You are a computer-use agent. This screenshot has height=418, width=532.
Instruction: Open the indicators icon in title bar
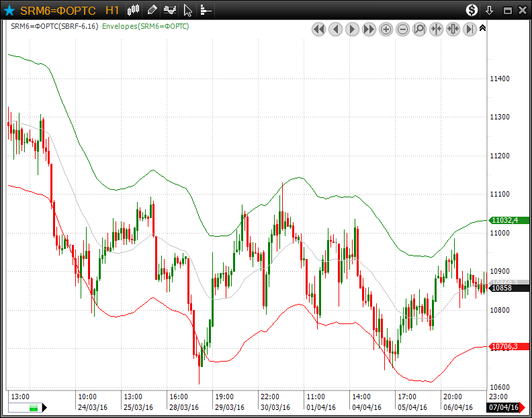point(171,10)
